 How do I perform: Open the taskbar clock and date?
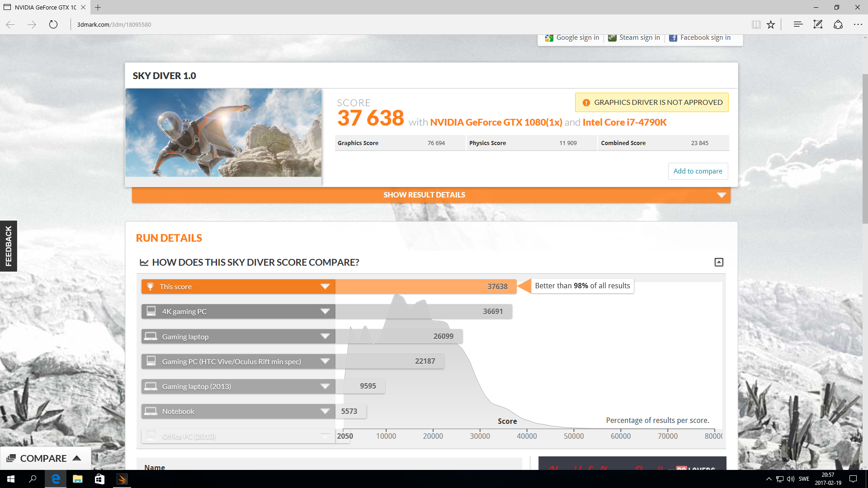[x=828, y=479]
